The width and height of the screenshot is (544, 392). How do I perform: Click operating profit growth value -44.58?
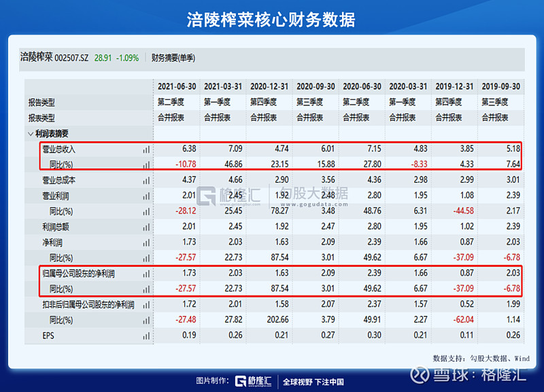[464, 211]
